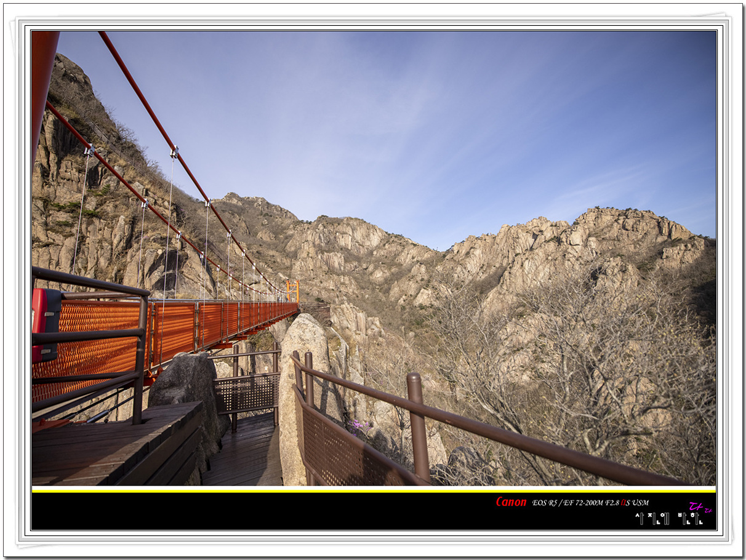Image resolution: width=746 pixels, height=560 pixels.
Task: Click the red "Canon" caption text
Action: click(x=511, y=502)
